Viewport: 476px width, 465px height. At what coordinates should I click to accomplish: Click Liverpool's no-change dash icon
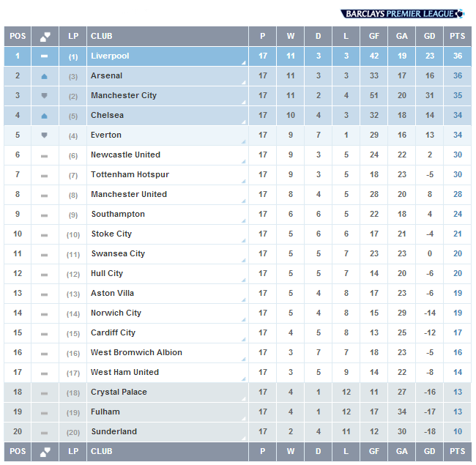pos(45,56)
